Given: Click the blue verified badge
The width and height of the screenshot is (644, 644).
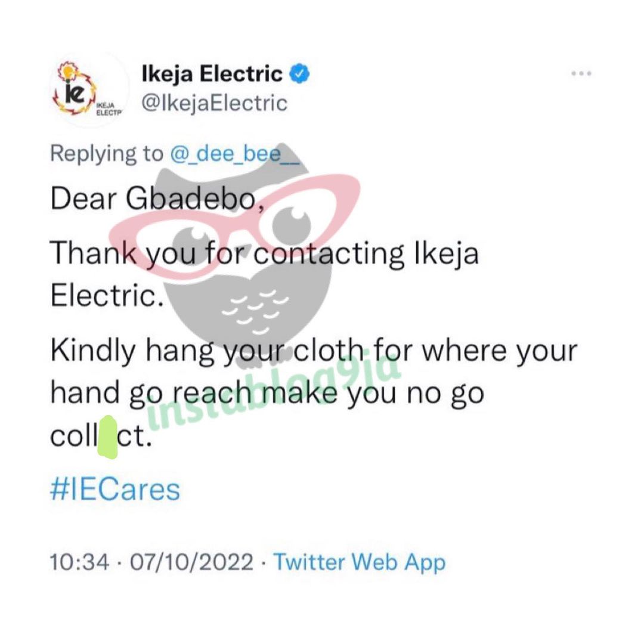Looking at the screenshot, I should [x=300, y=74].
